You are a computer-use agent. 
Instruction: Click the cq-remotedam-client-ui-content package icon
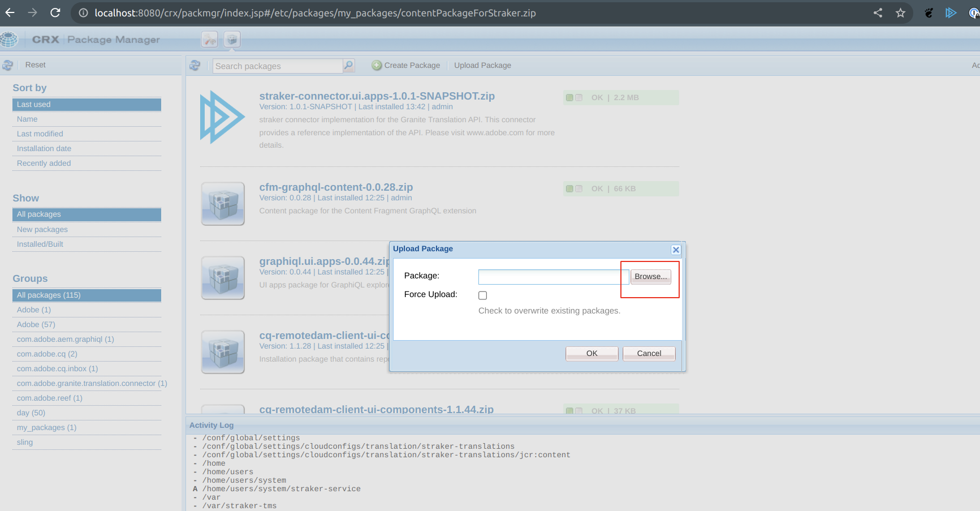pos(223,352)
